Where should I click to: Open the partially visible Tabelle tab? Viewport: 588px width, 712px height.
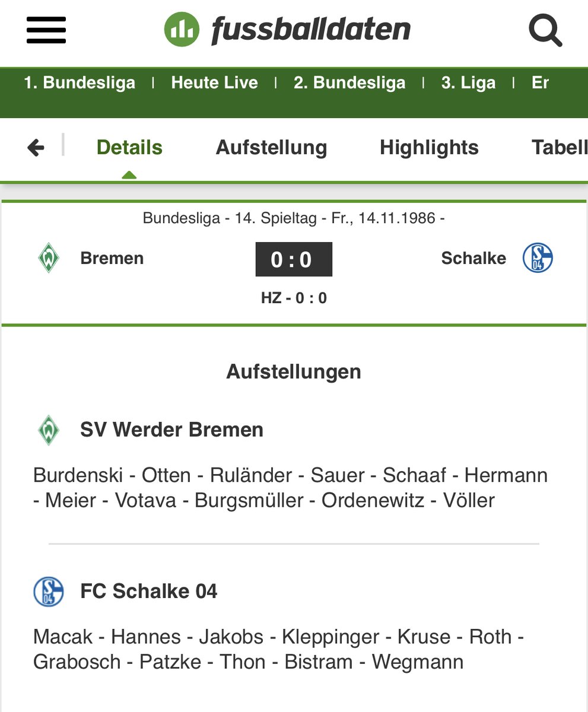[x=560, y=147]
